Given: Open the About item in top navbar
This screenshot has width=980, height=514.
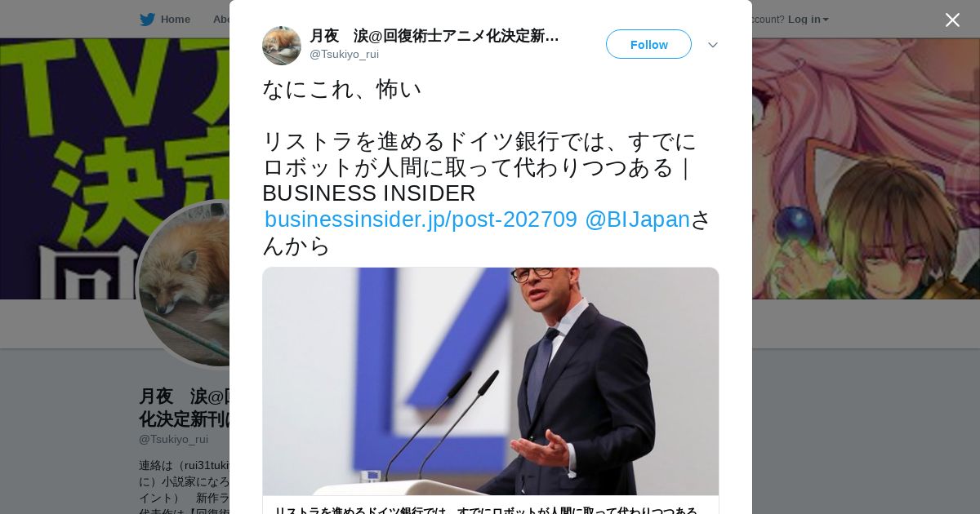Looking at the screenshot, I should pos(221,19).
